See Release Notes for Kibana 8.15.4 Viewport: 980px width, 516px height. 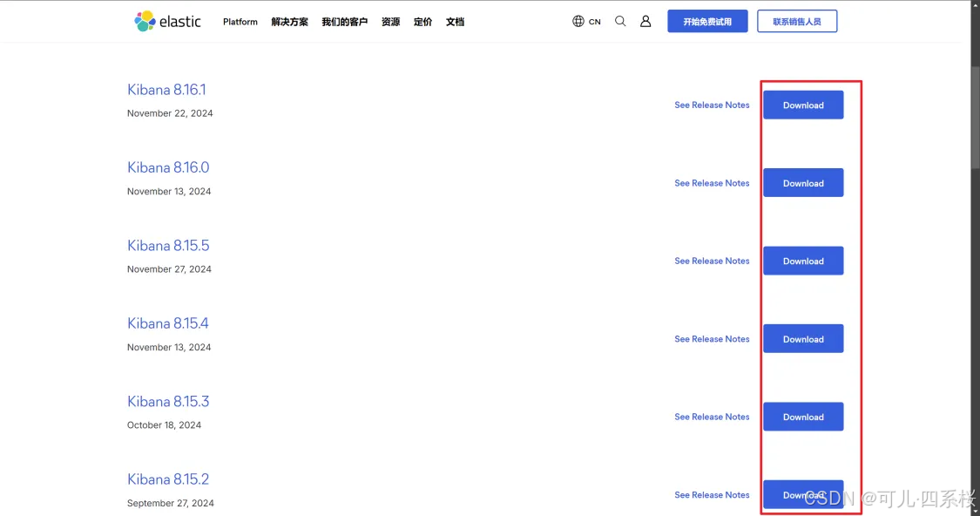click(712, 338)
